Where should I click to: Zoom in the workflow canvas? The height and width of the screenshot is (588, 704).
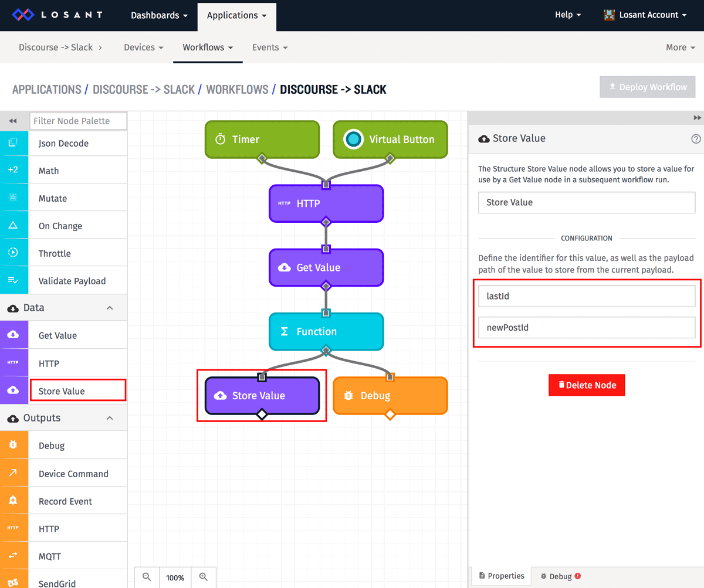coord(204,577)
